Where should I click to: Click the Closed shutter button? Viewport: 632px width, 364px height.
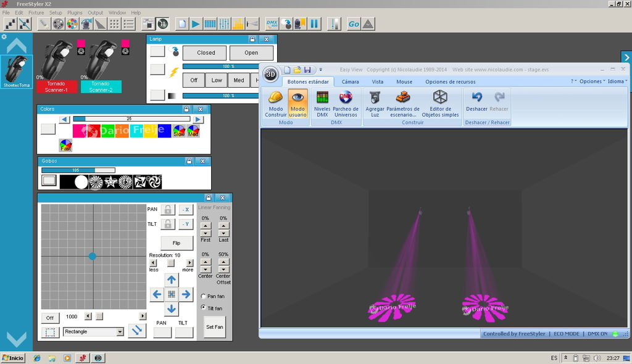[206, 53]
